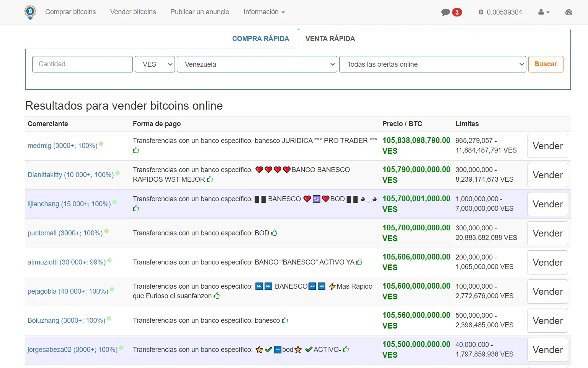Click Vender button for jorgecabeza02 offer
Viewport: 588px width, 368px height.
pos(548,350)
